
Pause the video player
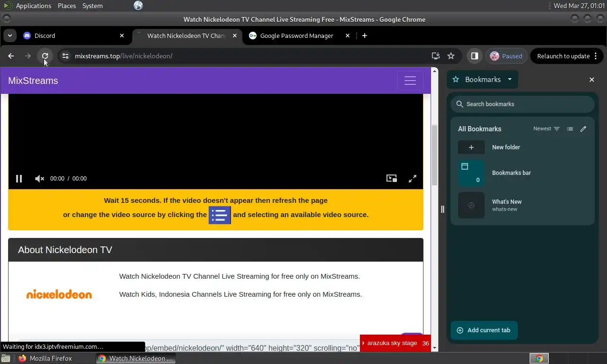click(x=19, y=179)
